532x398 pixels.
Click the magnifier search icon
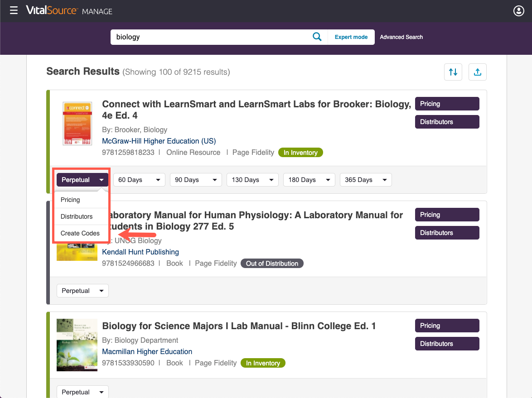(x=317, y=37)
